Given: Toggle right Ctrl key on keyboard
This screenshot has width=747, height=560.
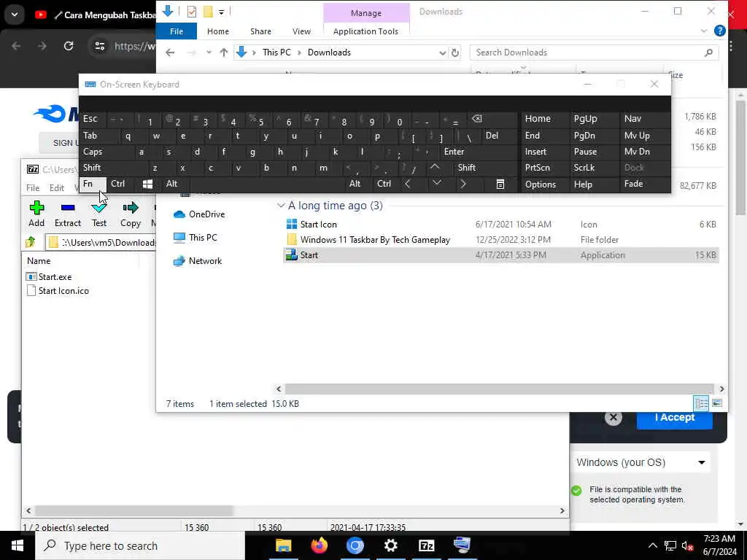Looking at the screenshot, I should click(x=384, y=184).
